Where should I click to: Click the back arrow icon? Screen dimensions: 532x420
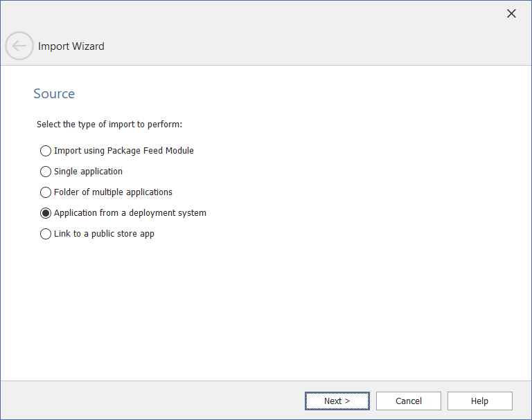pos(19,46)
